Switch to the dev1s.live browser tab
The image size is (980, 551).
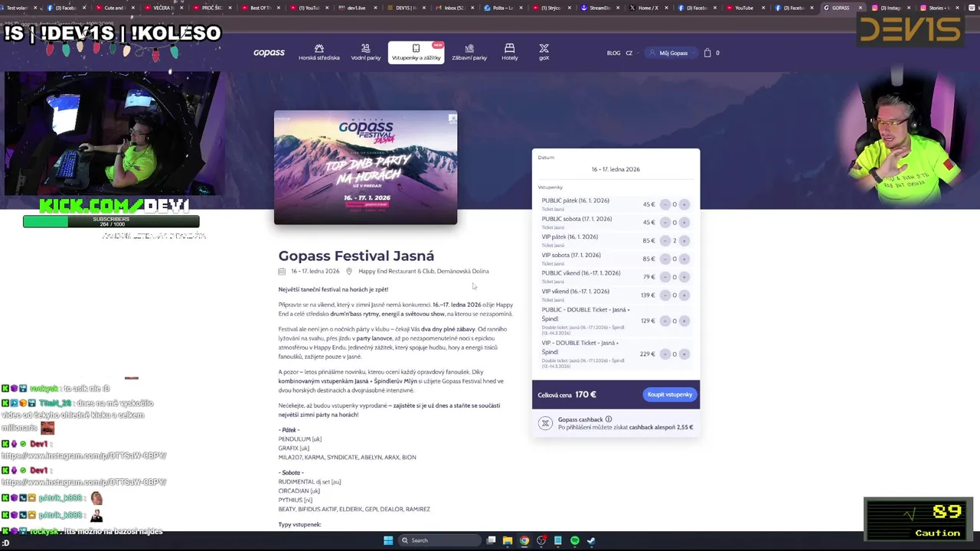click(x=358, y=8)
